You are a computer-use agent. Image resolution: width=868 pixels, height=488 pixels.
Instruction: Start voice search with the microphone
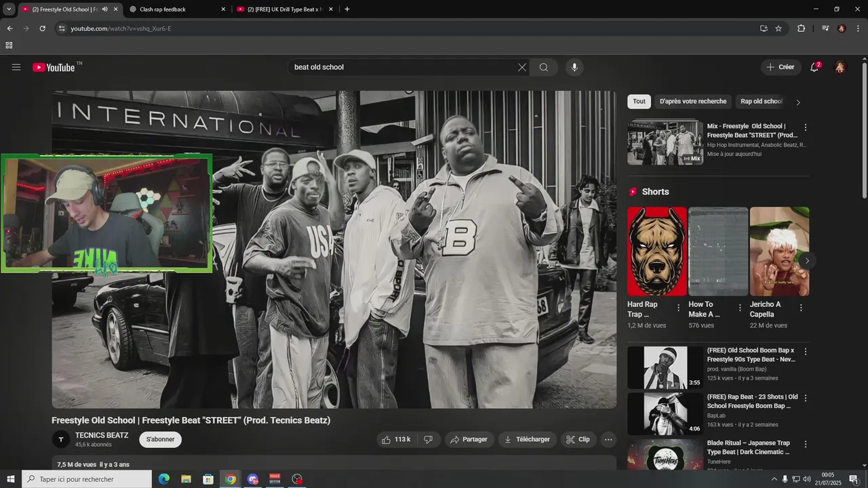pos(574,67)
